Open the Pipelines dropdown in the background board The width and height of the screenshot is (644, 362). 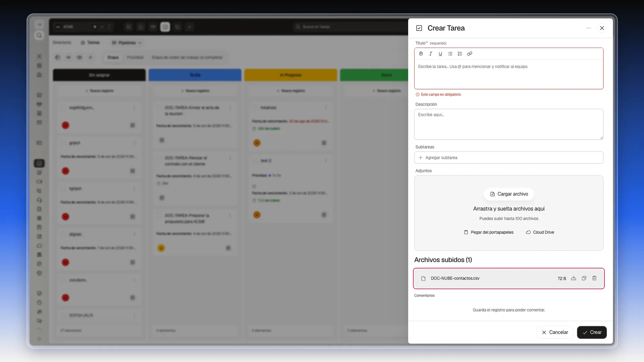126,43
